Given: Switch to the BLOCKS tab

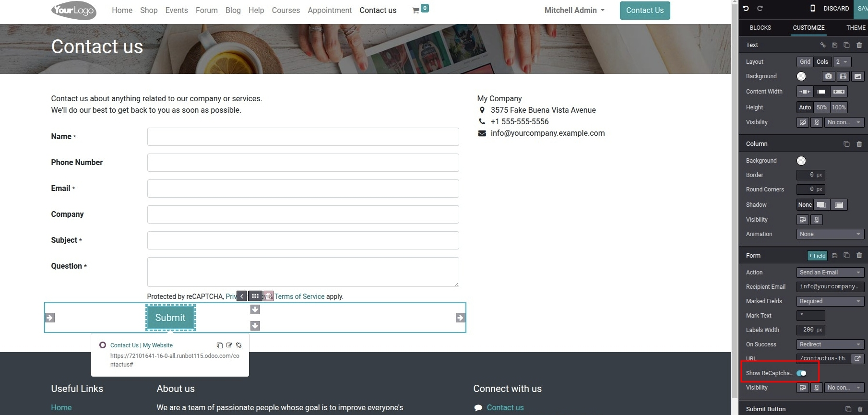Looking at the screenshot, I should (761, 28).
